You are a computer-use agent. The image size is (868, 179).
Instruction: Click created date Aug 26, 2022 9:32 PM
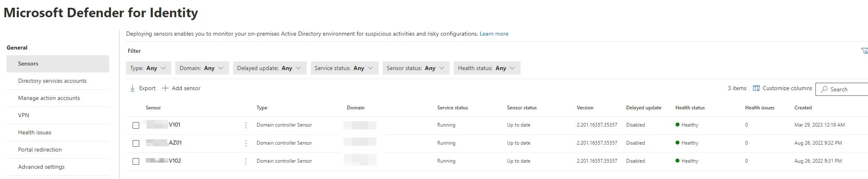tap(818, 143)
